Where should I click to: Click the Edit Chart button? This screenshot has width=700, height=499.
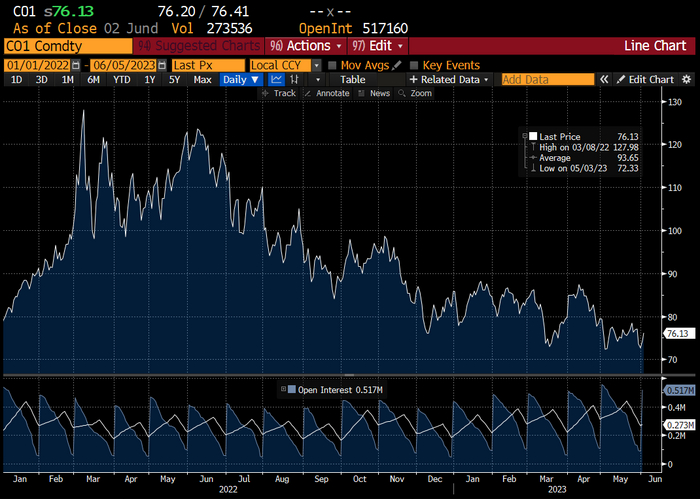(645, 79)
